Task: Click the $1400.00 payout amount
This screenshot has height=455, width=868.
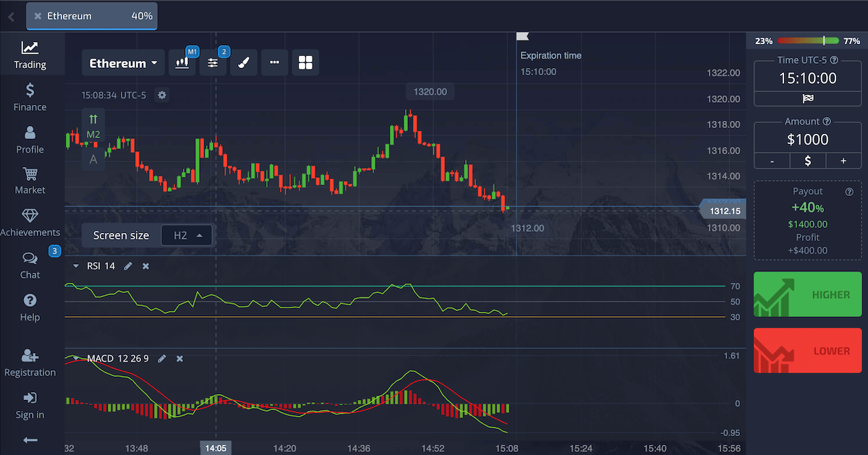Action: point(807,224)
